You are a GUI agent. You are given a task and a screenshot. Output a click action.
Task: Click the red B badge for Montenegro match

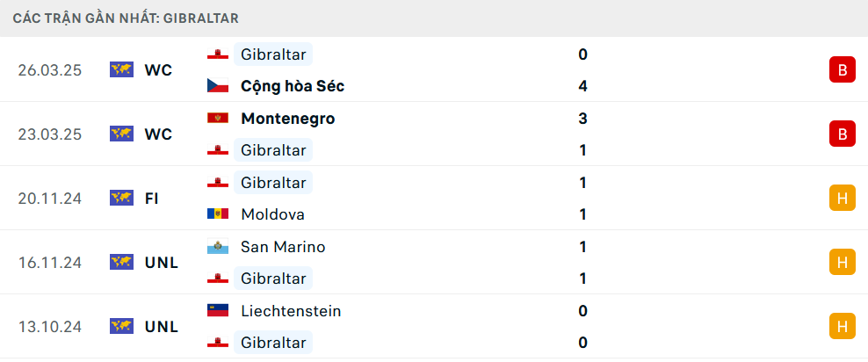842,134
